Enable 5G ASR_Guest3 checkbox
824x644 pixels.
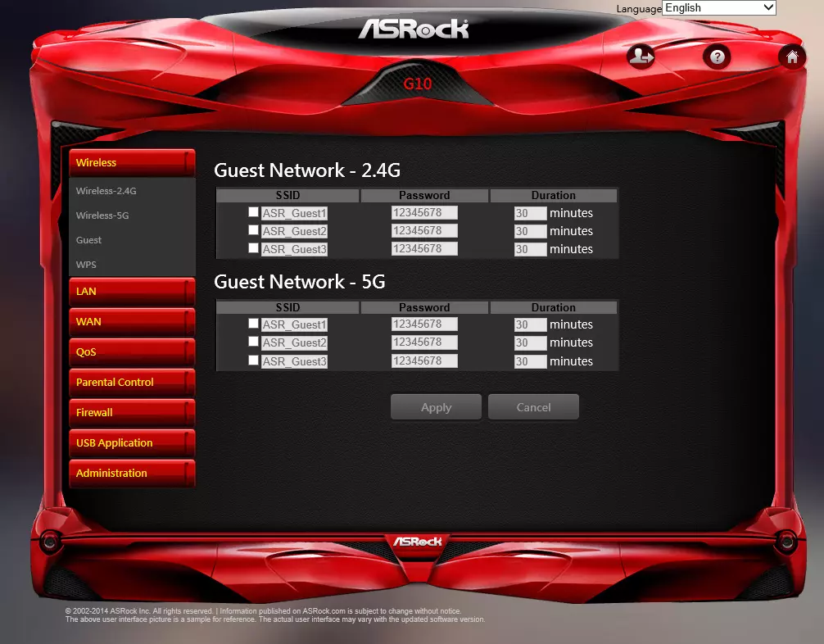[x=253, y=361]
